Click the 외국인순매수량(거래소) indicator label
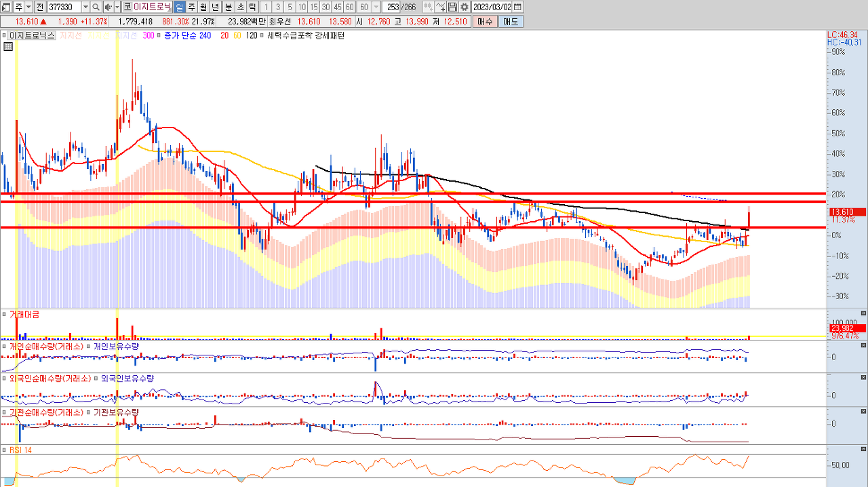The height and width of the screenshot is (487, 868). point(50,378)
